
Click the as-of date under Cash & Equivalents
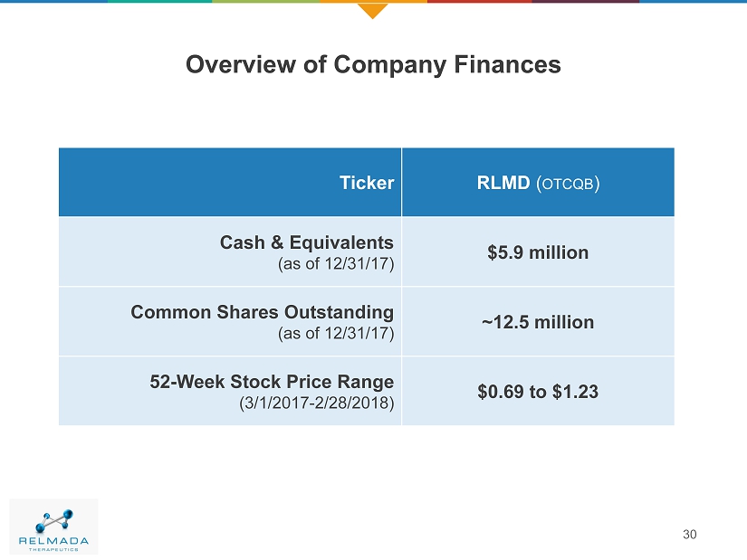click(x=336, y=263)
